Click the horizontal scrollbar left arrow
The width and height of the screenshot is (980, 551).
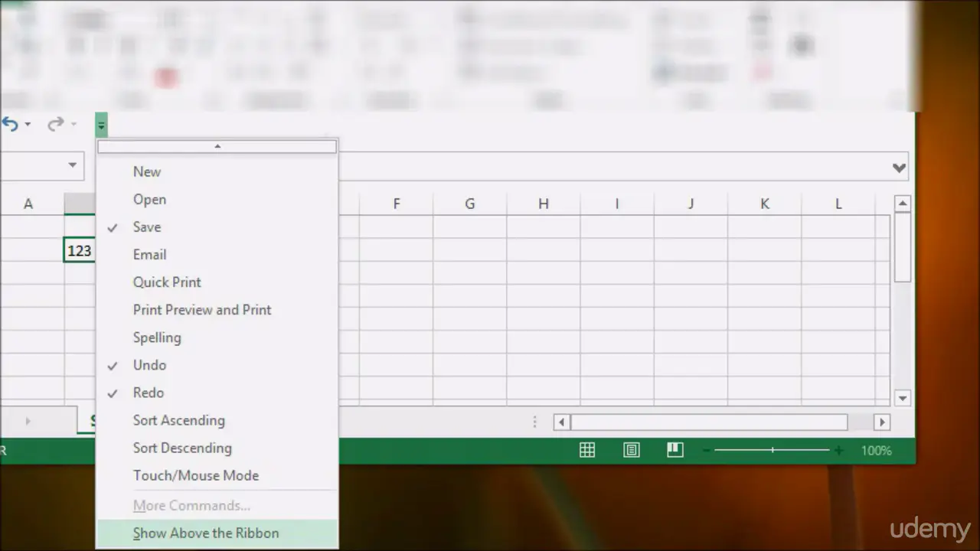click(x=562, y=422)
